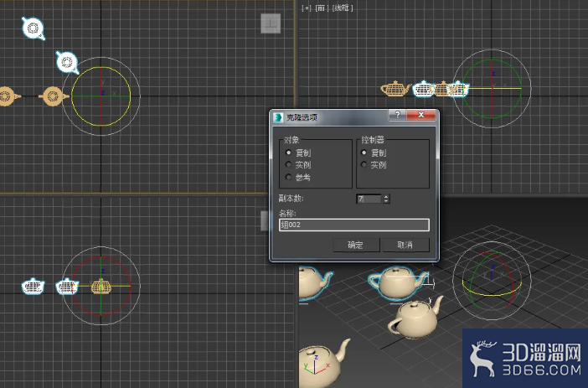Open the [前] view label menu

[322, 8]
